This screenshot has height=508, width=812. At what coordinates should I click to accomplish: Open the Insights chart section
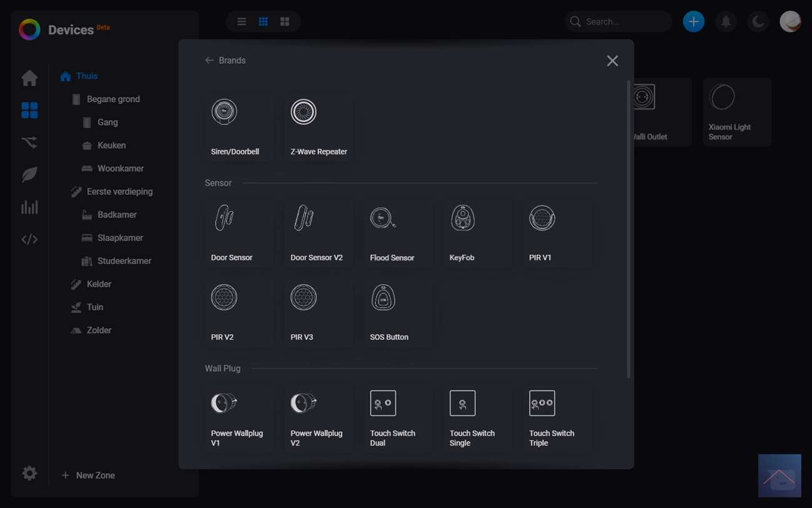click(29, 207)
